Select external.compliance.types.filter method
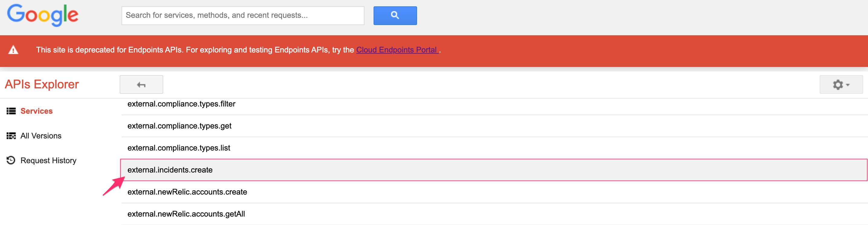The image size is (868, 225). coord(181,104)
